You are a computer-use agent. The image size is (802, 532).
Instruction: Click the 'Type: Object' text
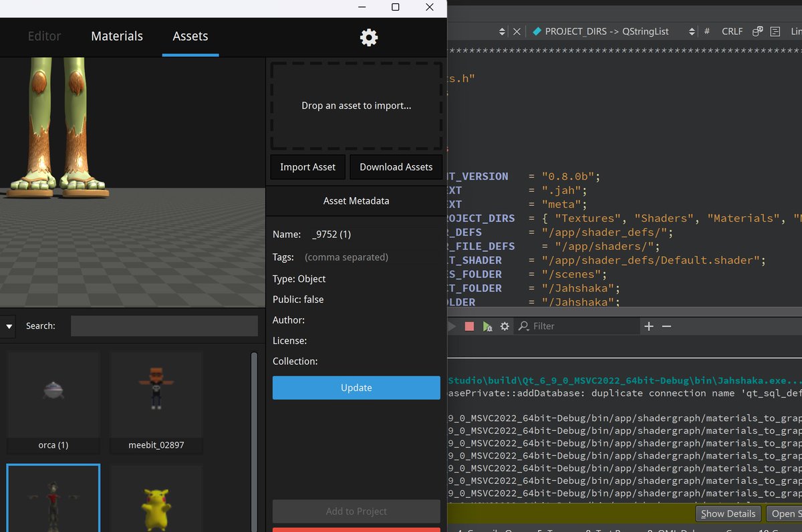(x=299, y=279)
